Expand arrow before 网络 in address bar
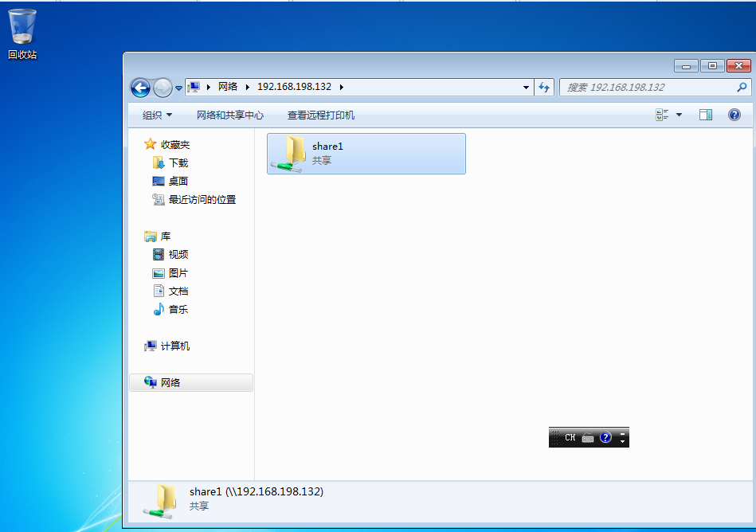The image size is (756, 532). (208, 88)
